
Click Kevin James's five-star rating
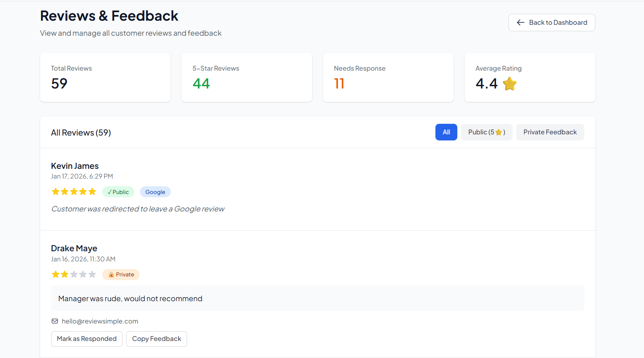pyautogui.click(x=74, y=192)
